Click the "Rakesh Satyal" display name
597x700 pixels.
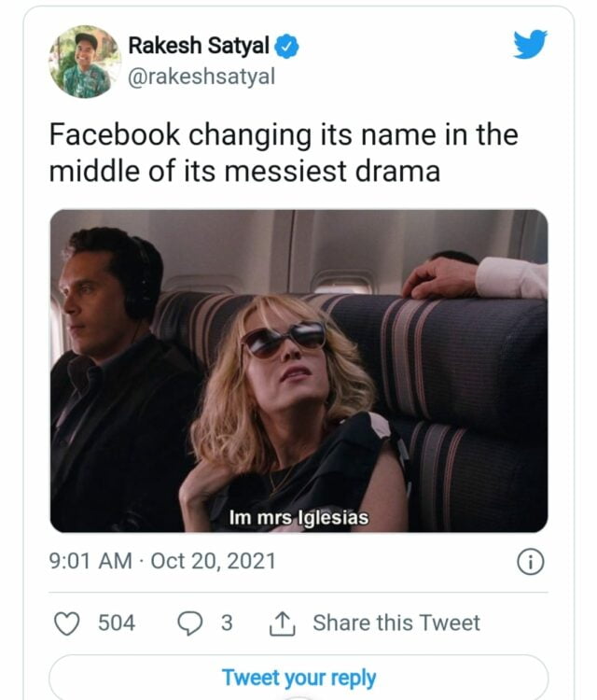click(x=198, y=45)
